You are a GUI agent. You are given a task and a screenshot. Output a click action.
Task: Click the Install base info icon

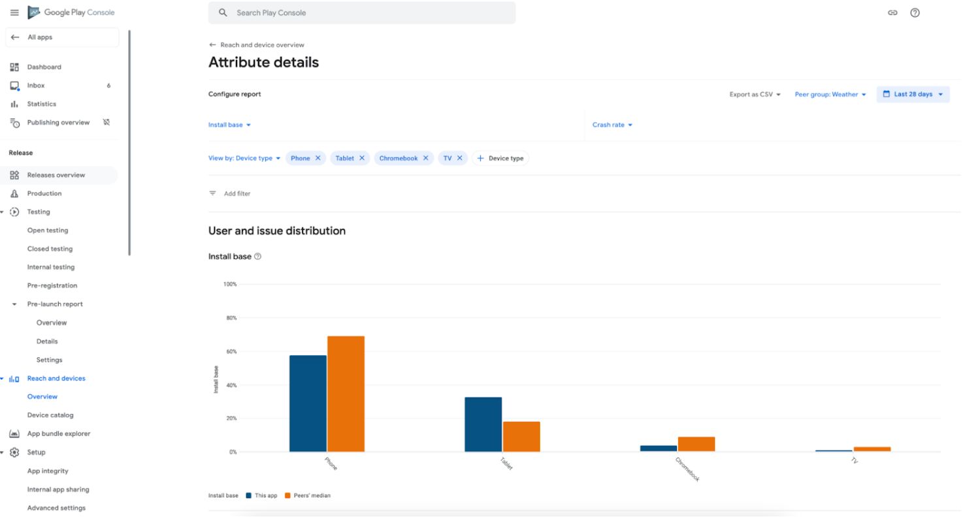[x=257, y=257]
